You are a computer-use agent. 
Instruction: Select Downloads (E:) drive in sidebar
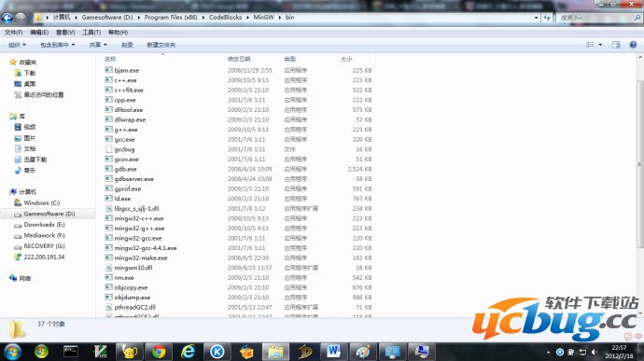(x=45, y=224)
